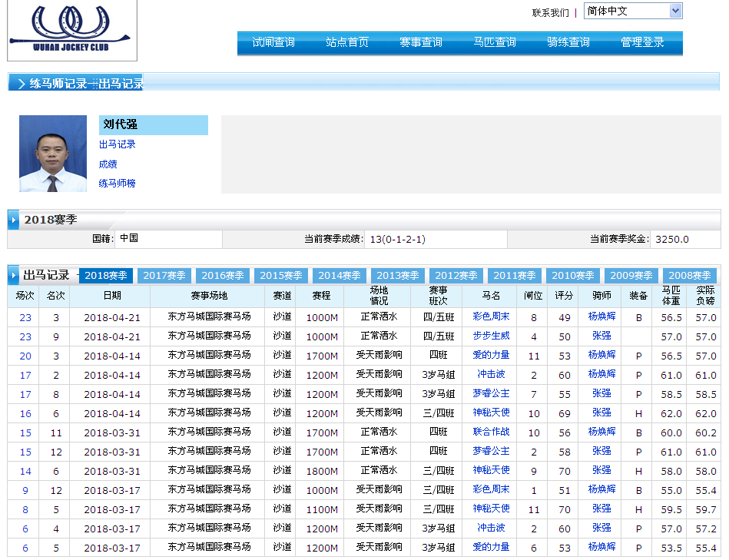Click the chevron icon before 练马师记录 title
Screen dimensions: 729x560
(x=21, y=84)
